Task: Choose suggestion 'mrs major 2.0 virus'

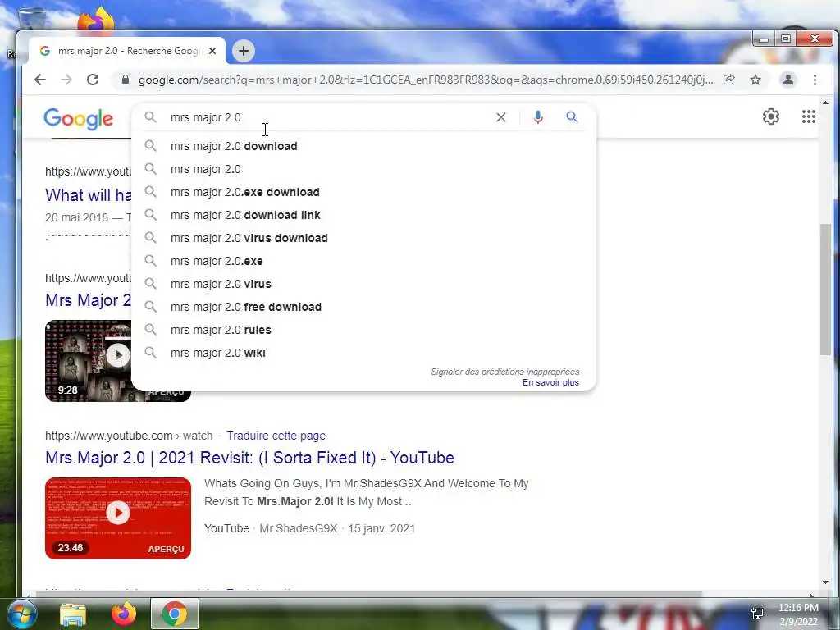Action: (363, 285)
